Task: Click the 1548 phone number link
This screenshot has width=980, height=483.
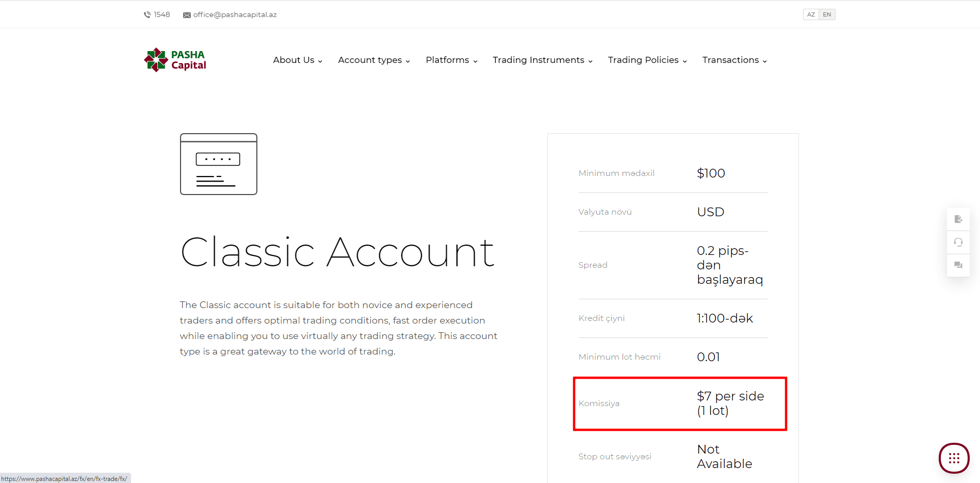Action: coord(162,14)
